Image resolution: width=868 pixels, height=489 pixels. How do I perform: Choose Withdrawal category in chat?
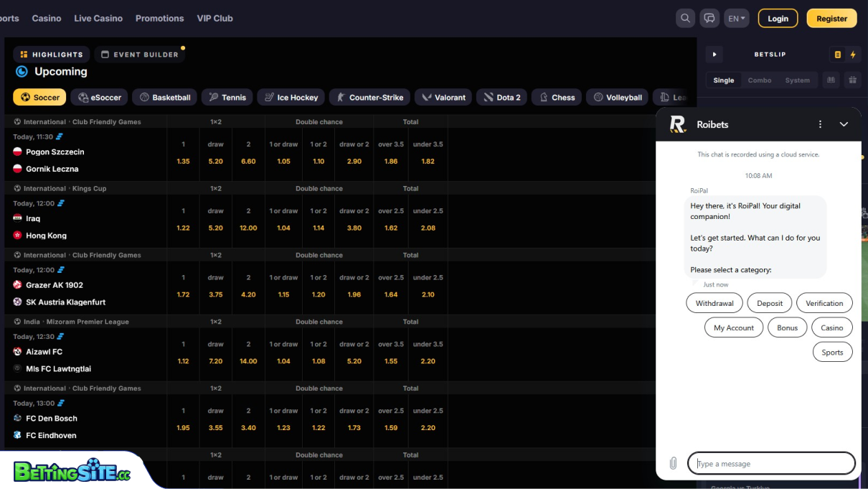pos(714,303)
